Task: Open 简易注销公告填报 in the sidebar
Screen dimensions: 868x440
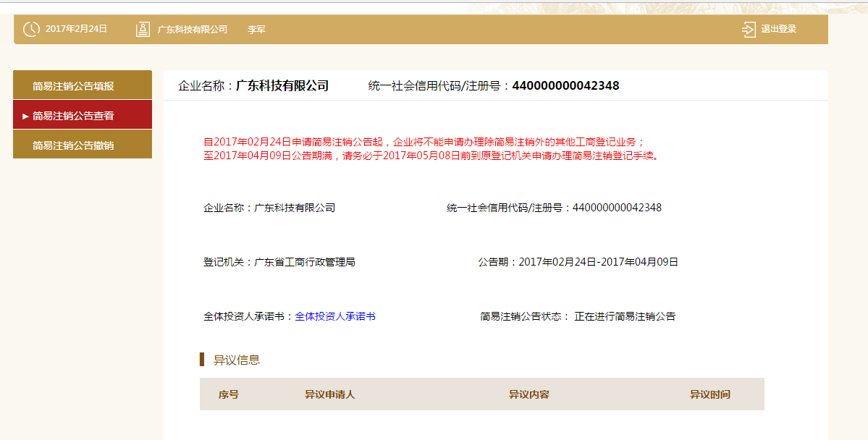Action: [x=73, y=86]
